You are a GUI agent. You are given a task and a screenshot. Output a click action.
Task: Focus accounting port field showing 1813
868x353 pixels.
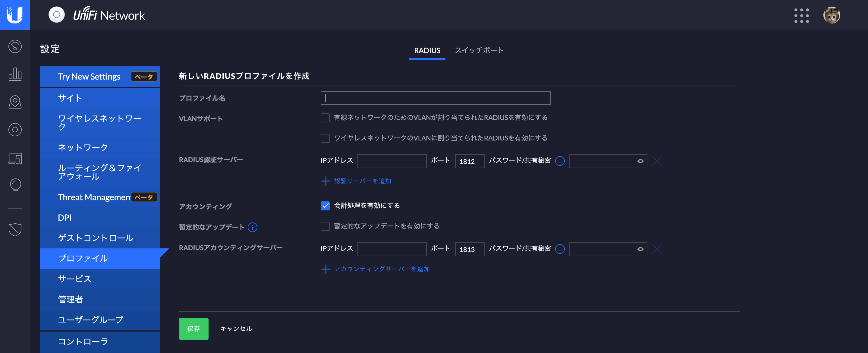(469, 249)
